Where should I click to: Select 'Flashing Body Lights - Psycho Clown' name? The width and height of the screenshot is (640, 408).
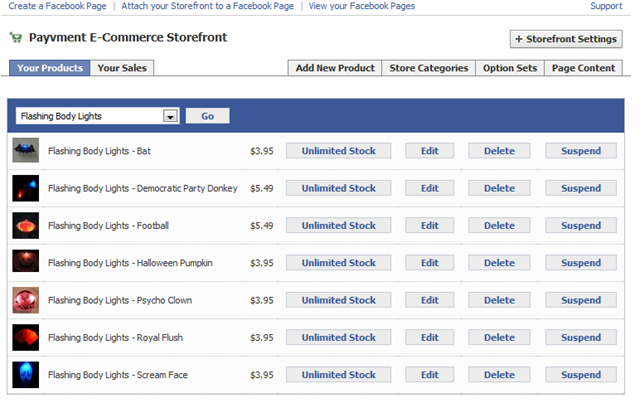tap(120, 300)
